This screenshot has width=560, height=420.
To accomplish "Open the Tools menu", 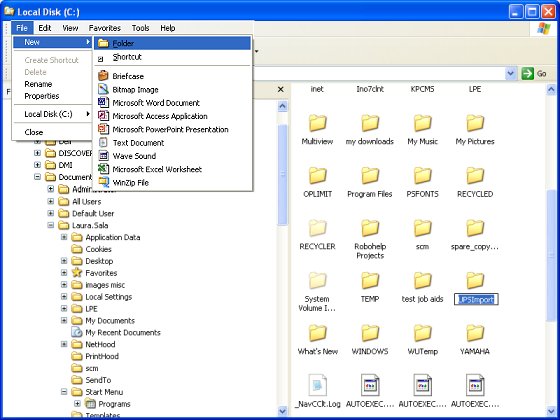I will pos(140,28).
